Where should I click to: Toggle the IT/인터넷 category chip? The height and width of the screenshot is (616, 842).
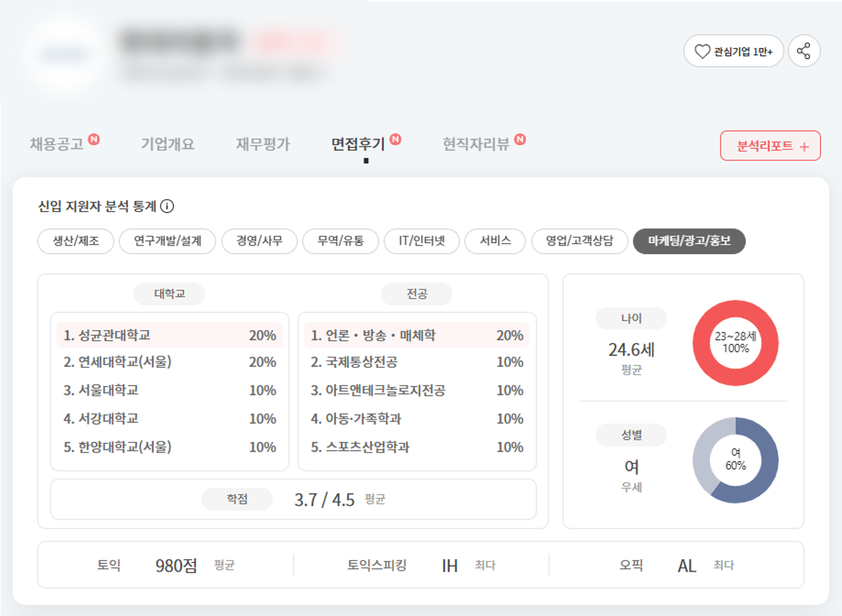point(421,241)
